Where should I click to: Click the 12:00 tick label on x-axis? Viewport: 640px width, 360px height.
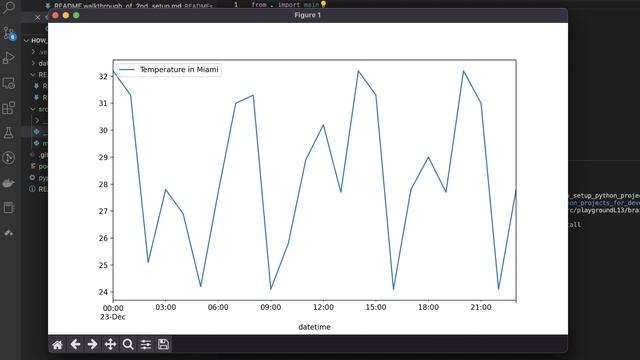(323, 307)
